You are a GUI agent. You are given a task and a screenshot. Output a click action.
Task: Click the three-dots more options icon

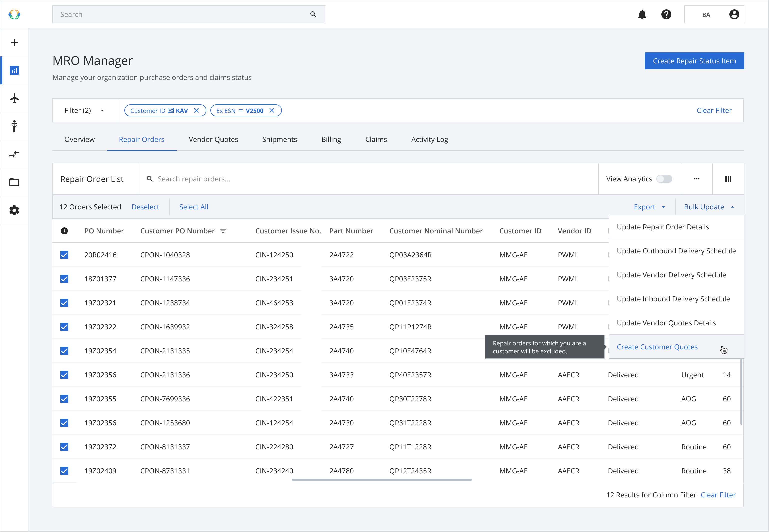click(697, 179)
